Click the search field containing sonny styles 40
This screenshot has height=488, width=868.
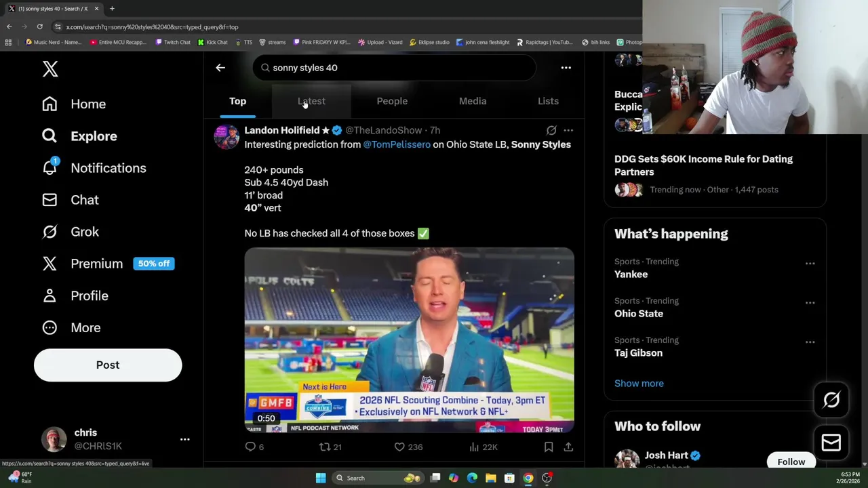[x=394, y=68]
